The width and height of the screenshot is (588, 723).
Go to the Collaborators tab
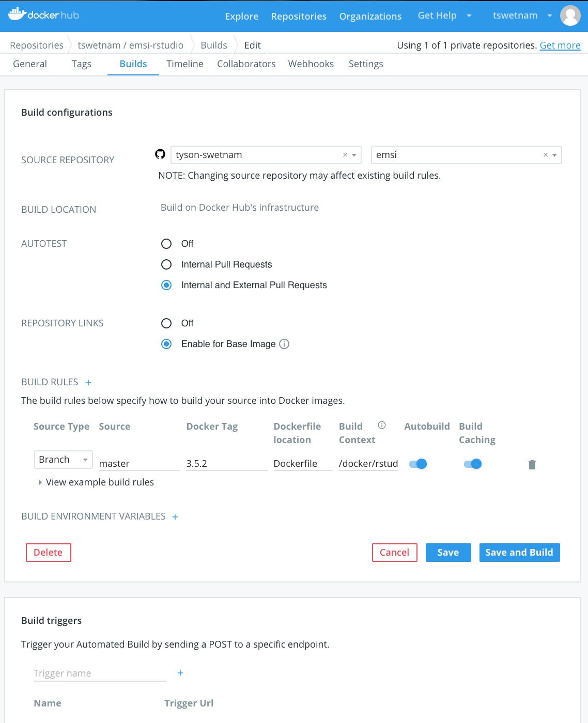pyautogui.click(x=246, y=64)
